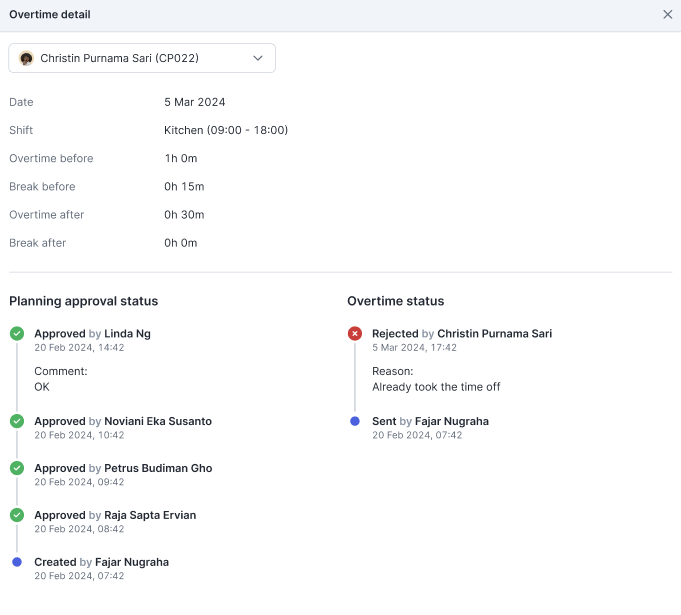Click the red rejected X icon

[355, 334]
